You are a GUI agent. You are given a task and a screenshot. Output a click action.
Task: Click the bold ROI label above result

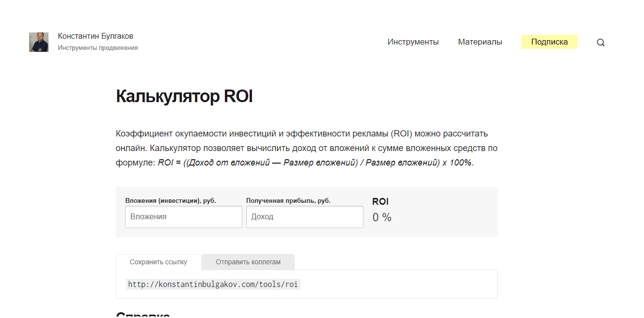pyautogui.click(x=380, y=202)
